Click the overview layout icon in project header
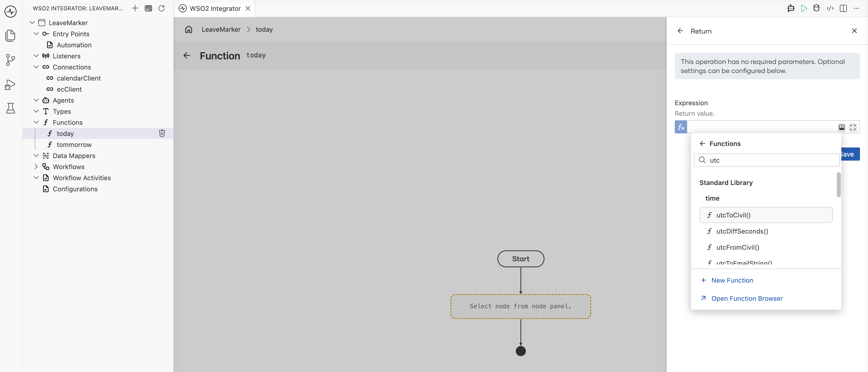 point(148,8)
